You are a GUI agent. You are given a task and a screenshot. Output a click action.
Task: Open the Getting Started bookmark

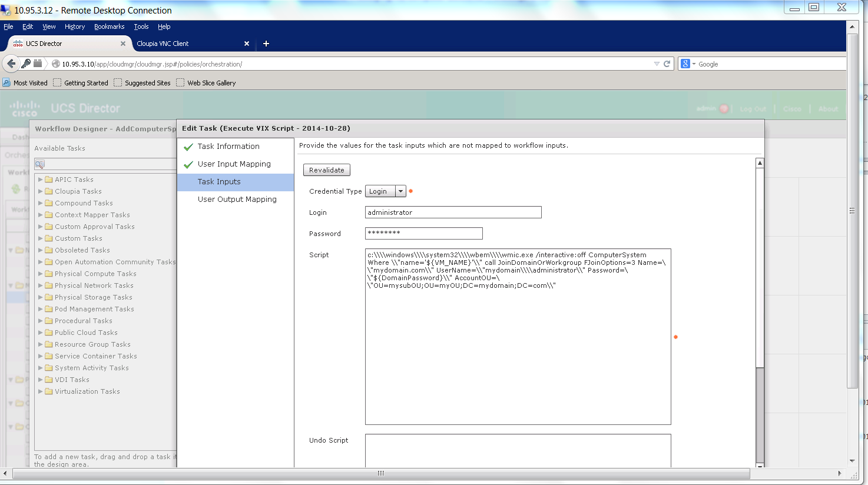click(81, 83)
